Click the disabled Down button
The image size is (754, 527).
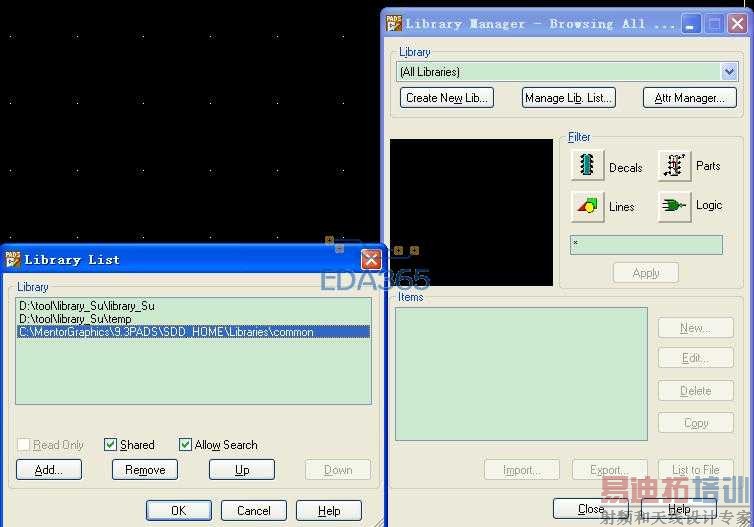click(338, 469)
